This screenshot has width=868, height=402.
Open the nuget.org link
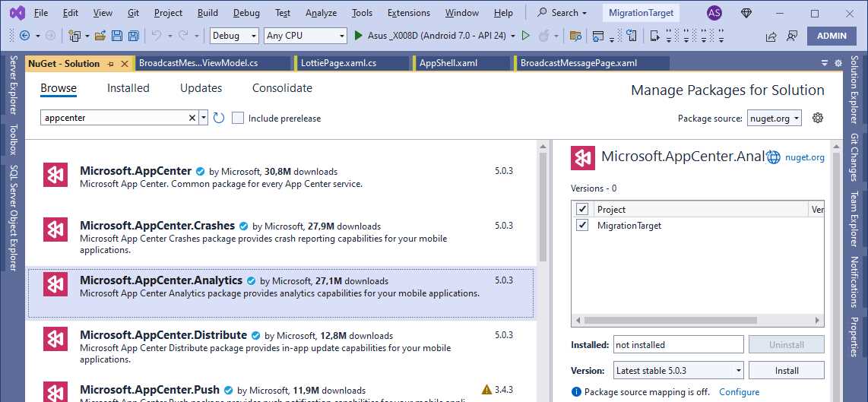[805, 157]
